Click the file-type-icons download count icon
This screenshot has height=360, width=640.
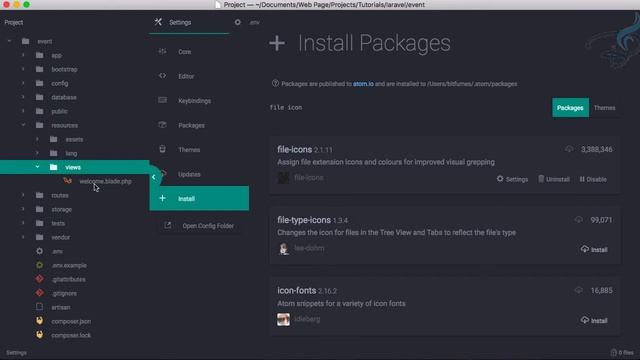pos(579,220)
